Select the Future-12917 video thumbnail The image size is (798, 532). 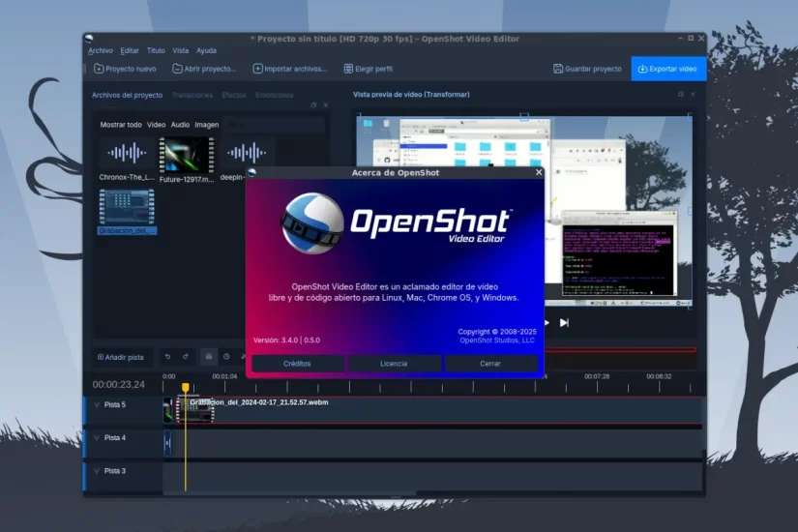point(187,160)
